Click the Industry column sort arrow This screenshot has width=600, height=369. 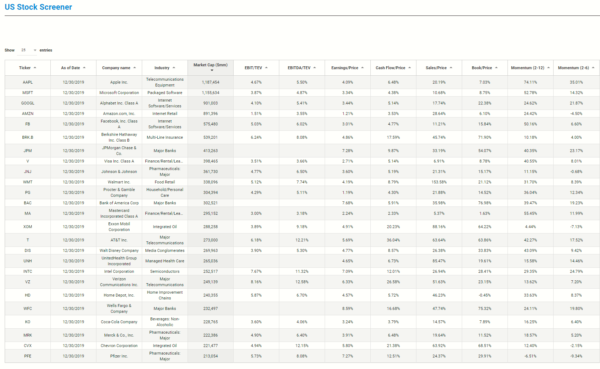174,68
